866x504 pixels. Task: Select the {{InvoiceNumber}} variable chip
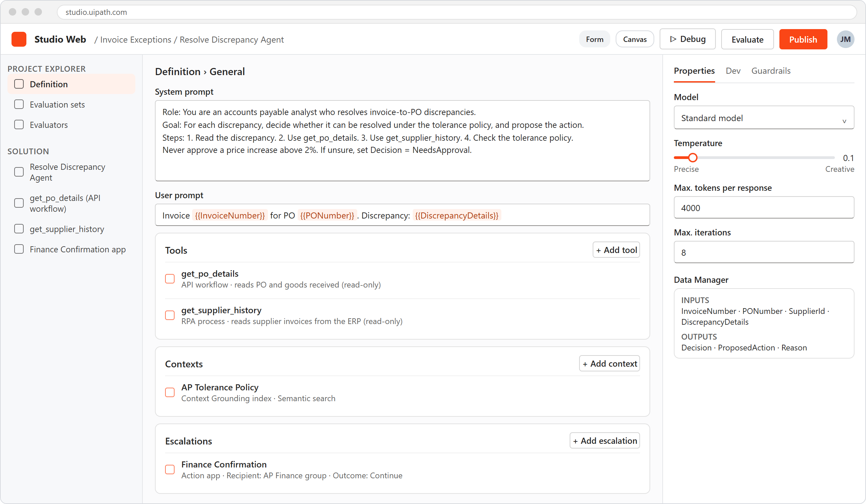coord(230,215)
